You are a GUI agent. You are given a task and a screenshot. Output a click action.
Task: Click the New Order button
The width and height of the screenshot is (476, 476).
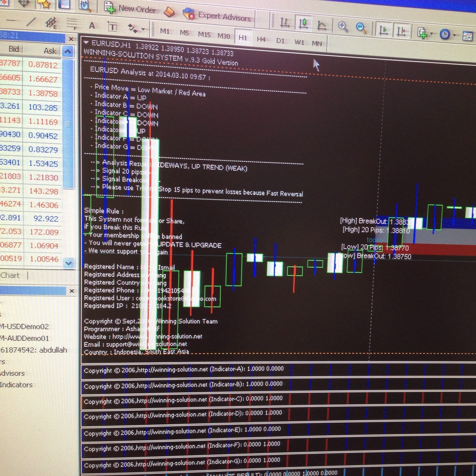coord(130,8)
